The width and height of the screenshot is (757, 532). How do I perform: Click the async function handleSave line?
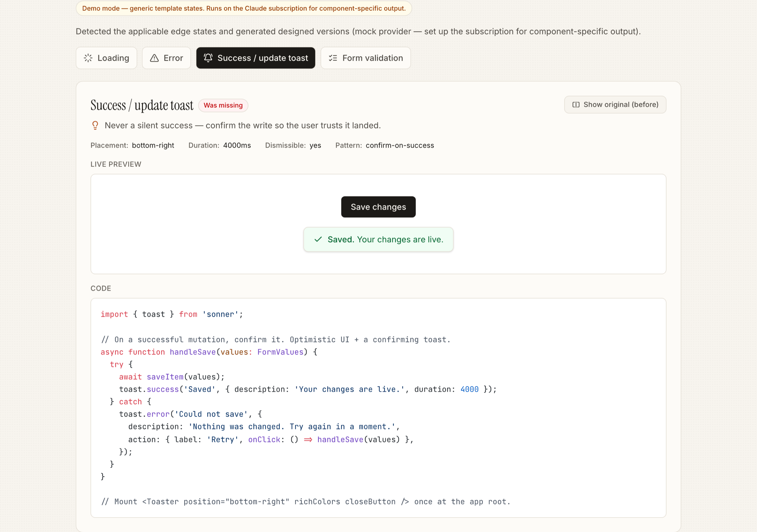click(x=209, y=352)
